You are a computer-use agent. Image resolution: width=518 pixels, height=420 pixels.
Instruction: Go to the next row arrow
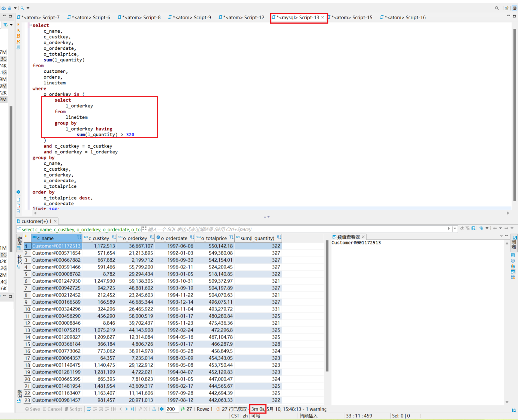(x=126, y=409)
